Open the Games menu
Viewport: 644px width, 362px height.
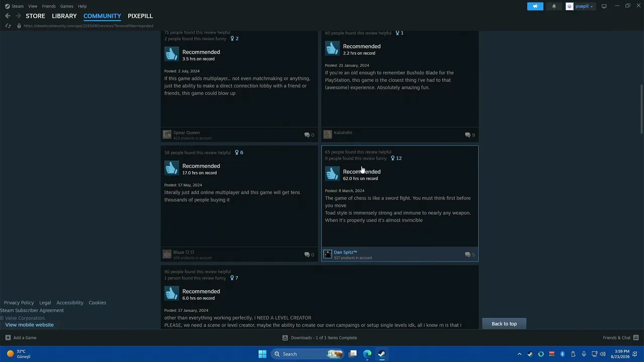pos(66,6)
